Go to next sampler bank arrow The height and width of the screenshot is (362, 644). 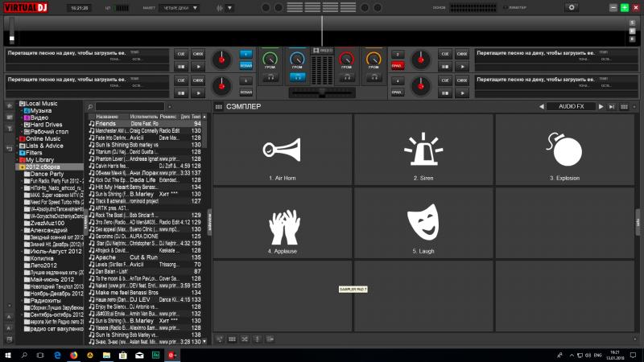pos(601,106)
